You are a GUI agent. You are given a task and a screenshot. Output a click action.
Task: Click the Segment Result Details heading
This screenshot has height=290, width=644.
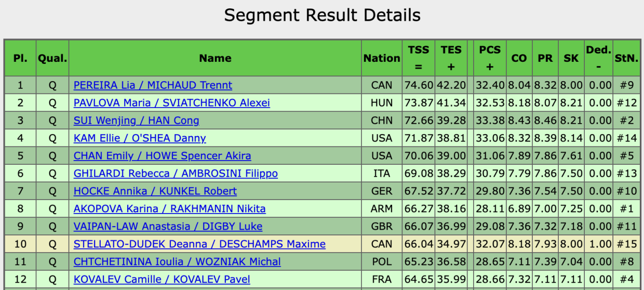[322, 15]
